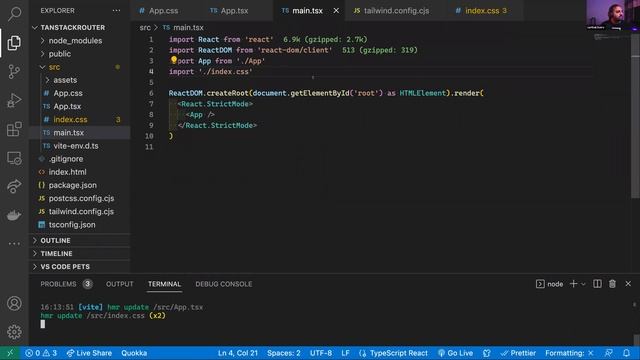This screenshot has width=640, height=360.
Task: Collapse the TANSTACKROUTER root folder
Action: pyautogui.click(x=80, y=27)
